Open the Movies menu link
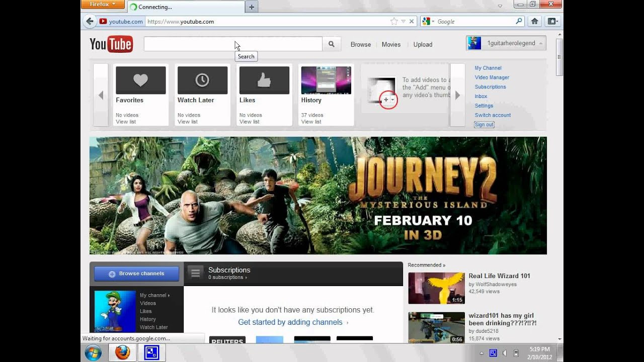Screen dimensions: 644x362 tap(391, 44)
